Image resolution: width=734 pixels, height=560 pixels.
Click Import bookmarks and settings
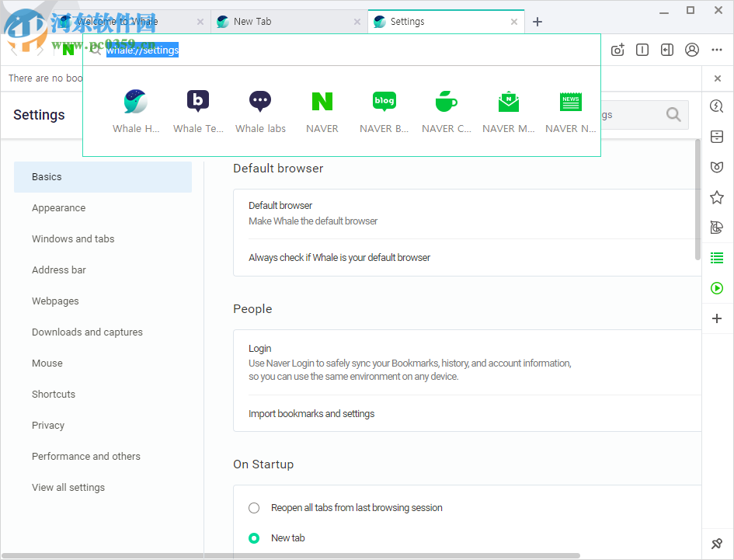(467, 413)
